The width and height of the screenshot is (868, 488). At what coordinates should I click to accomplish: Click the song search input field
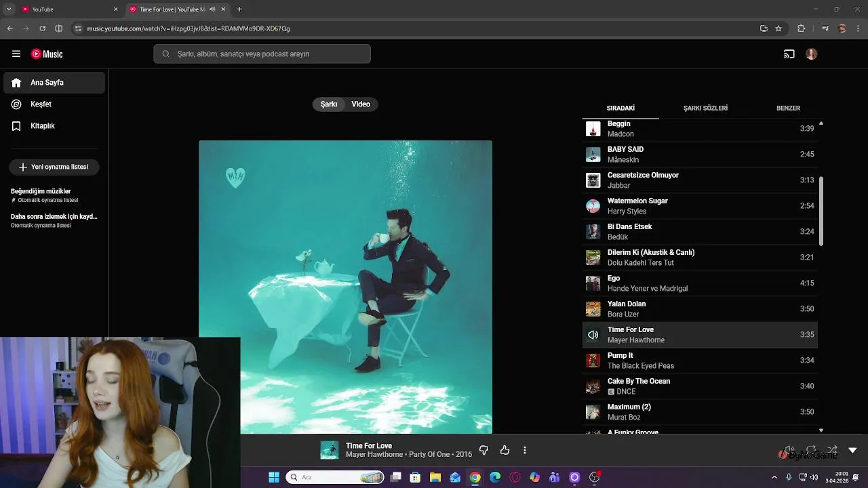(x=262, y=54)
